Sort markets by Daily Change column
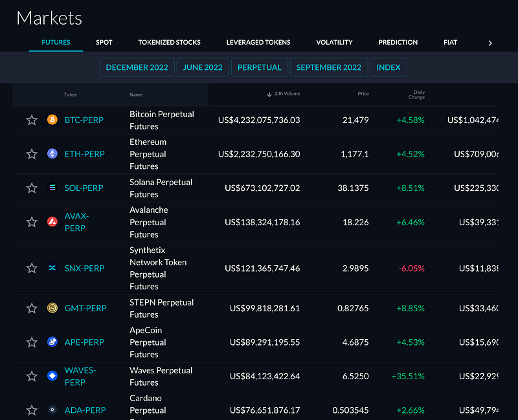The height and width of the screenshot is (420, 518). 416,94
